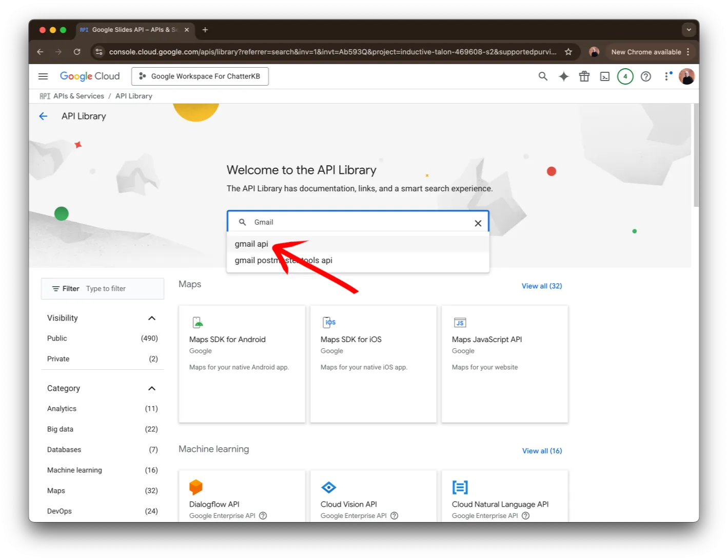Click the Dialogflow API orange icon
This screenshot has width=728, height=560.
[196, 487]
